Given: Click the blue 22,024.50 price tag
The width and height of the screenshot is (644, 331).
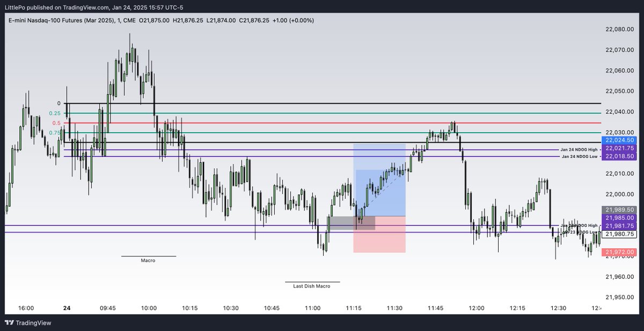Looking at the screenshot, I should pos(620,140).
